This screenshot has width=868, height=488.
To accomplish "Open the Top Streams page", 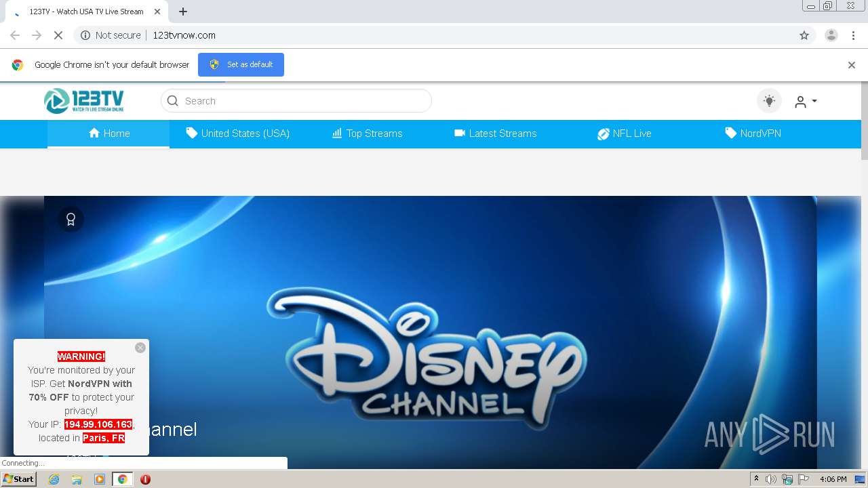I will (367, 134).
